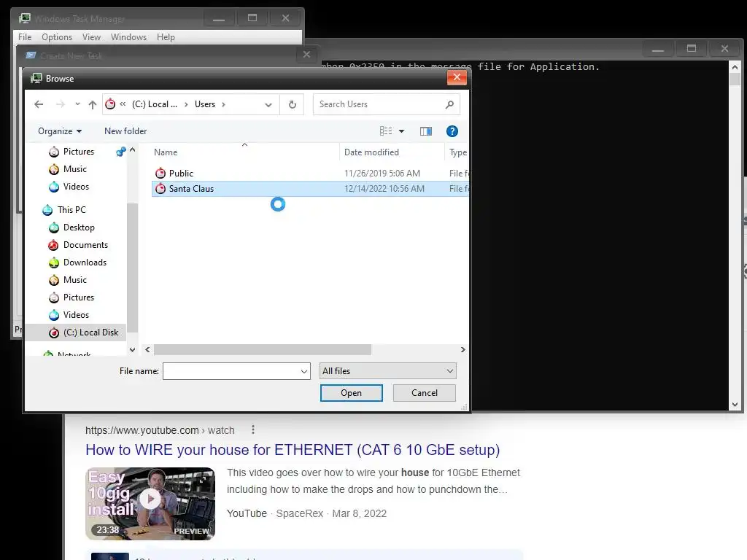Click console window scroll up arrow

[x=735, y=67]
